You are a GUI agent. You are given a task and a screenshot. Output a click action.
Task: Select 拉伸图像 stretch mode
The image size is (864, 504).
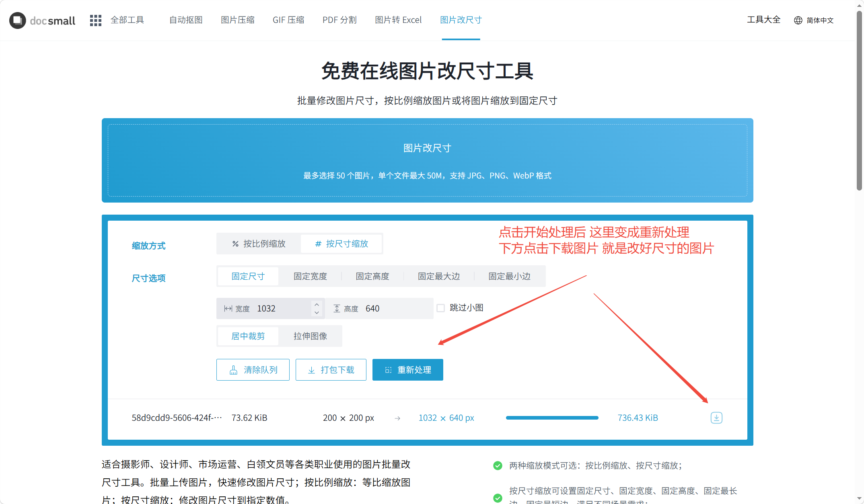(x=310, y=336)
